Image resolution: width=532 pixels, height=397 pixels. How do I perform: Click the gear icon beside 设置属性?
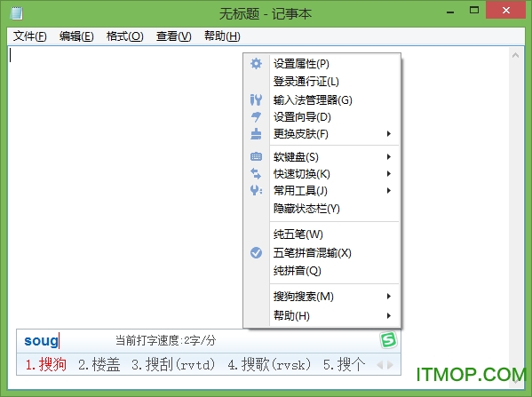256,63
